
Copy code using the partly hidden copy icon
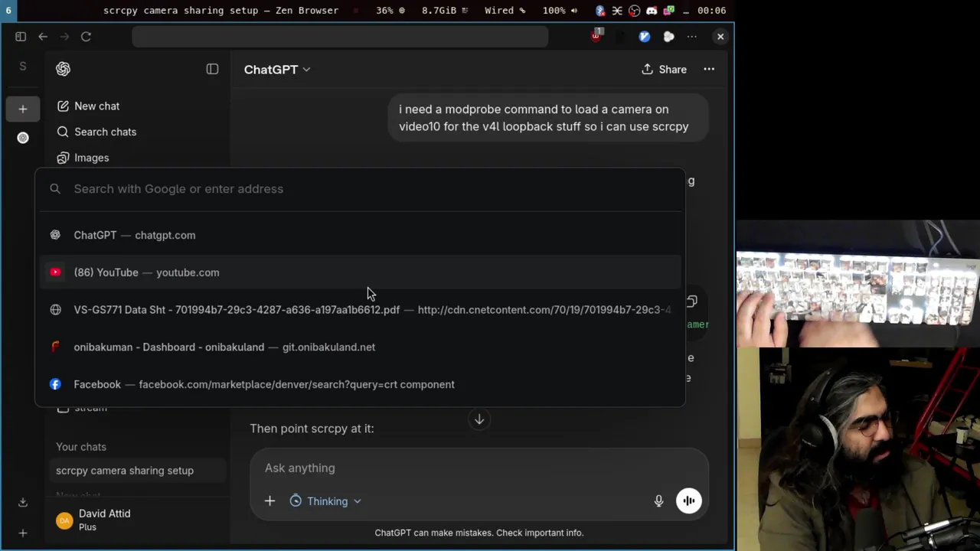[691, 302]
